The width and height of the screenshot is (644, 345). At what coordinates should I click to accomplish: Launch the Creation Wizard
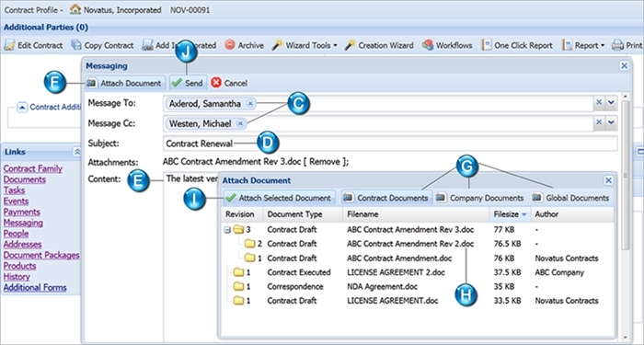tap(379, 45)
